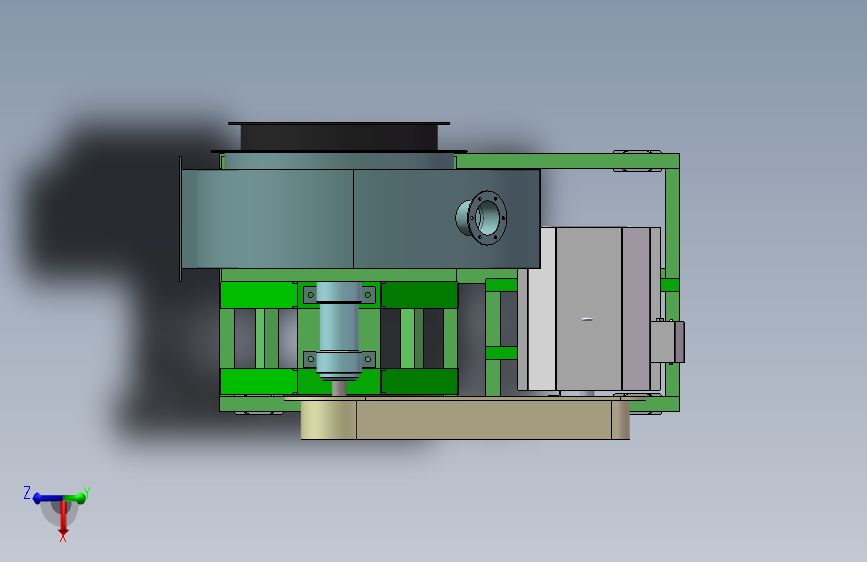Click the green Y axis of the triad
The image size is (867, 562).
click(x=77, y=498)
